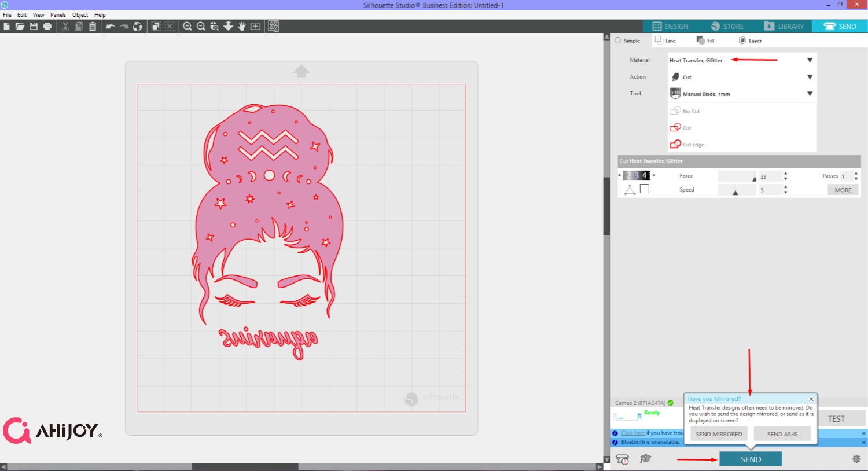Zoom in with the magnifier plus icon
868x471 pixels.
click(x=187, y=27)
